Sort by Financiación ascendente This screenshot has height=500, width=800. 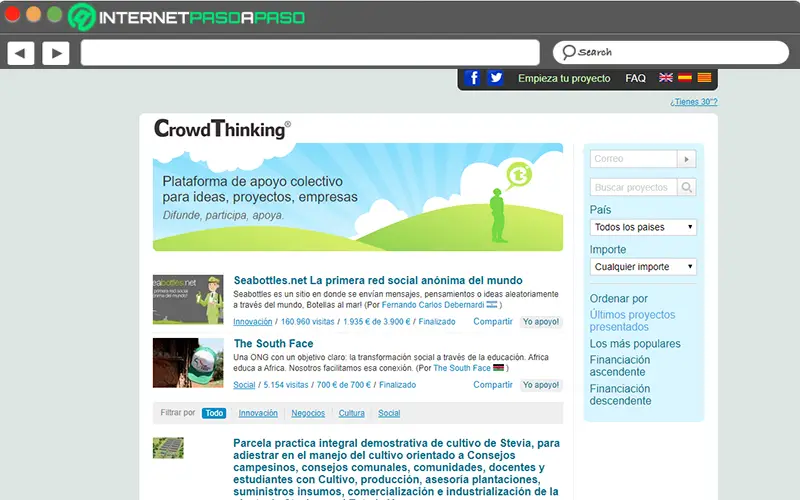tap(619, 366)
